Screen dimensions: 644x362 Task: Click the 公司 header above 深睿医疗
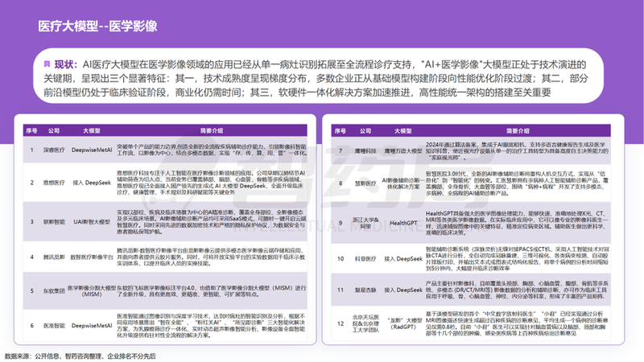(x=54, y=131)
